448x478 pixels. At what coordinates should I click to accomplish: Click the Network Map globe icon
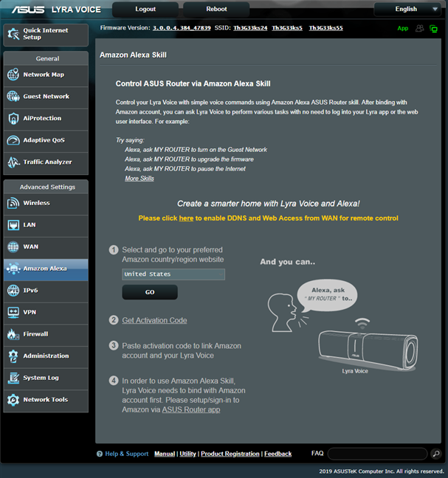pos(13,75)
